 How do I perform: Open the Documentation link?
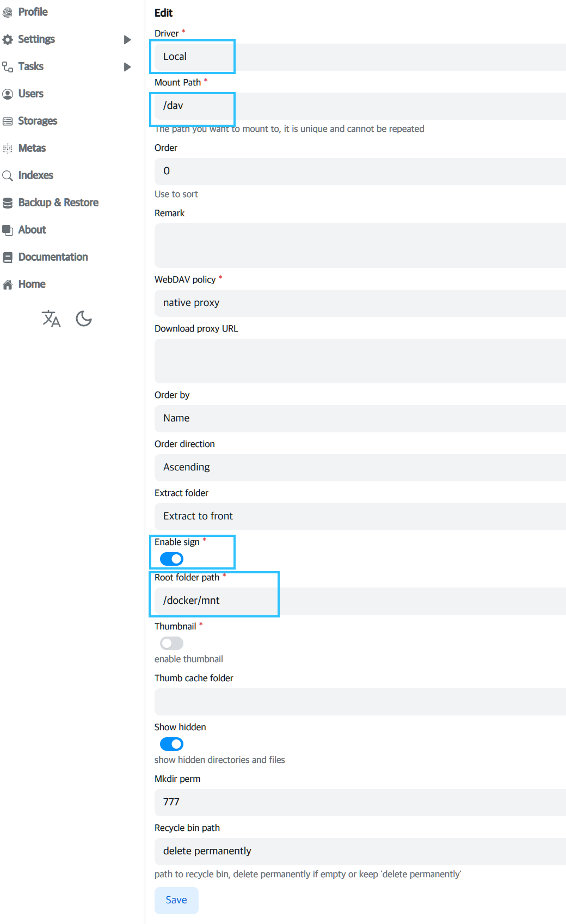point(53,257)
